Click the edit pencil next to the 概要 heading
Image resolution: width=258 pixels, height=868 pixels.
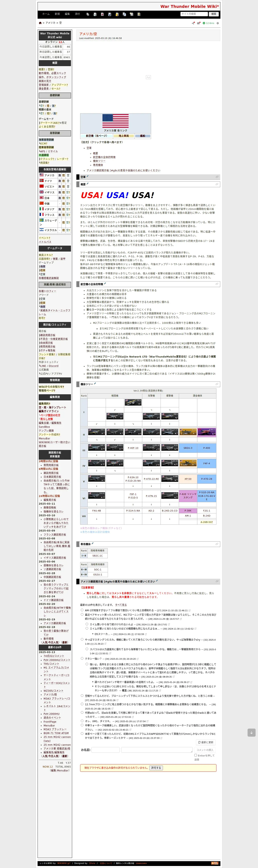(x=88, y=184)
